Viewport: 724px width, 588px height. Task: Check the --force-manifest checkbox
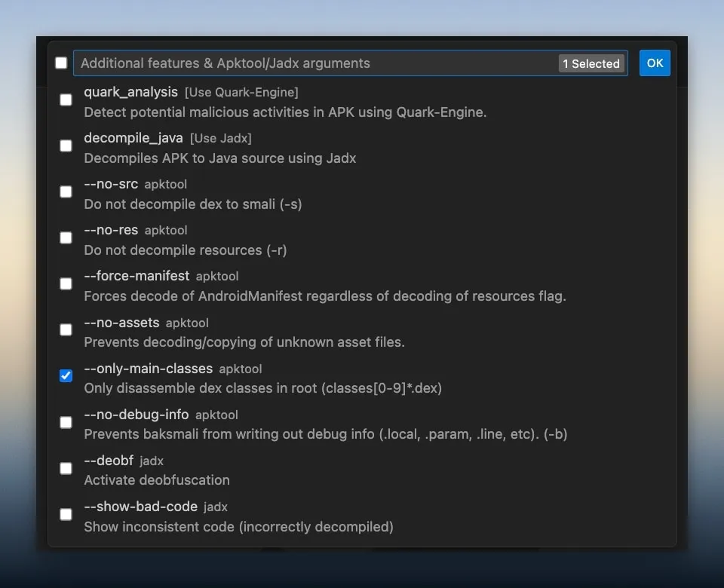[66, 283]
